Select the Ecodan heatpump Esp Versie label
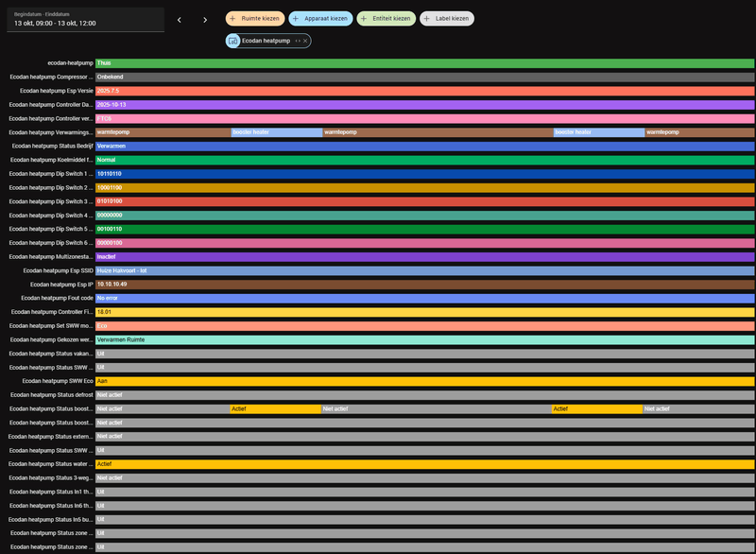This screenshot has height=554, width=756. [57, 91]
